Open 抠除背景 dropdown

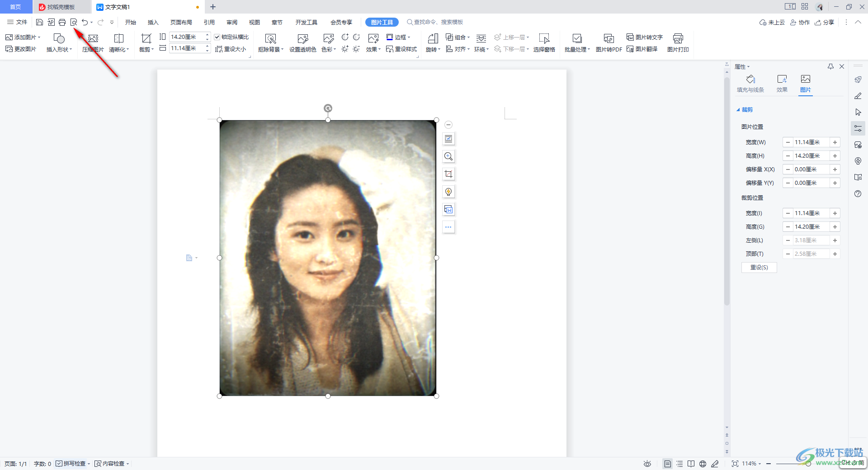[271, 43]
